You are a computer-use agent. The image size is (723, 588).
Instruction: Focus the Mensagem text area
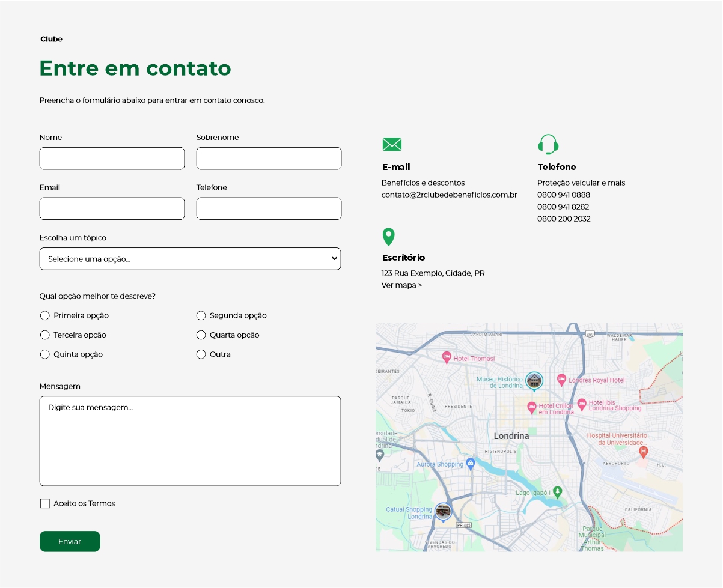[190, 441]
